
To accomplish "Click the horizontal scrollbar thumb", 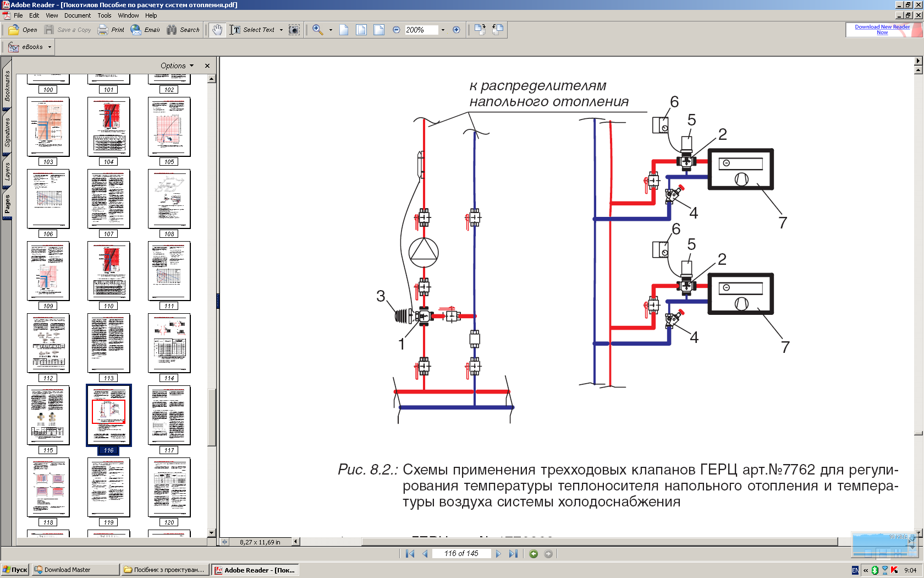I will point(599,542).
